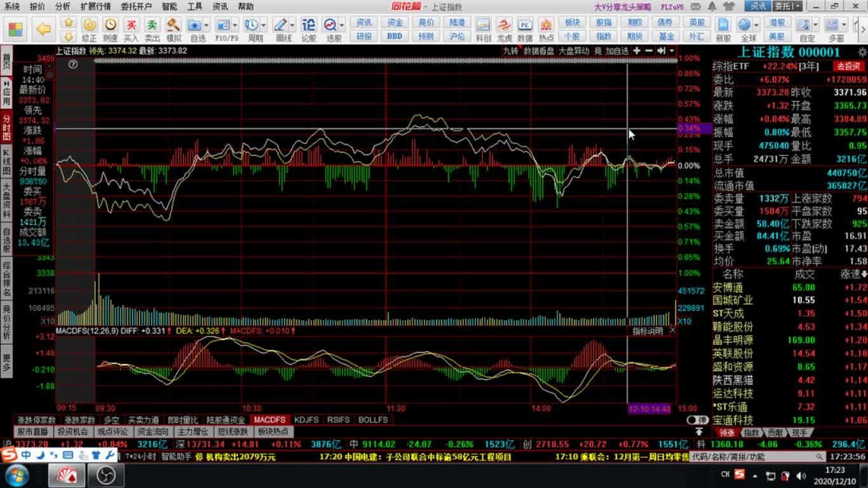
Task: Expand the 自选 dropdown arrow
Action: 207,25
